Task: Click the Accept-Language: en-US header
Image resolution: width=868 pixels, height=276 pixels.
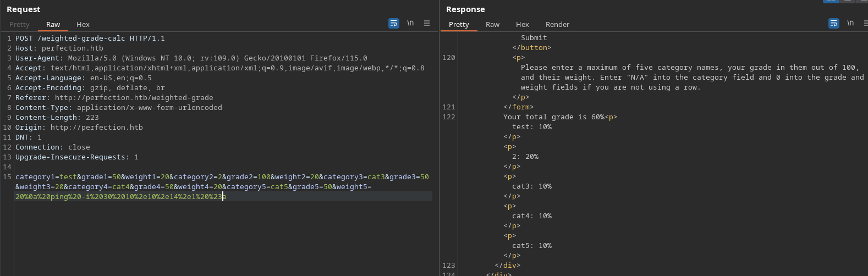Action: tap(84, 78)
